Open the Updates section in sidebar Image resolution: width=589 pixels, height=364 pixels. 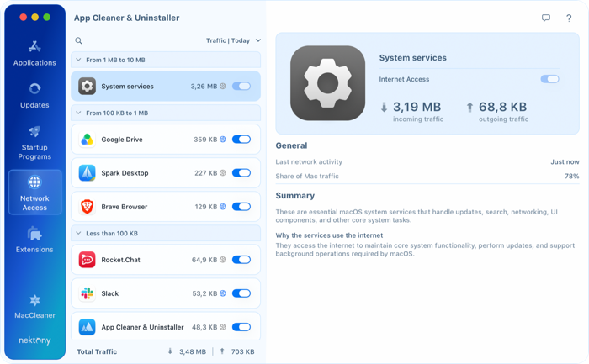34,96
